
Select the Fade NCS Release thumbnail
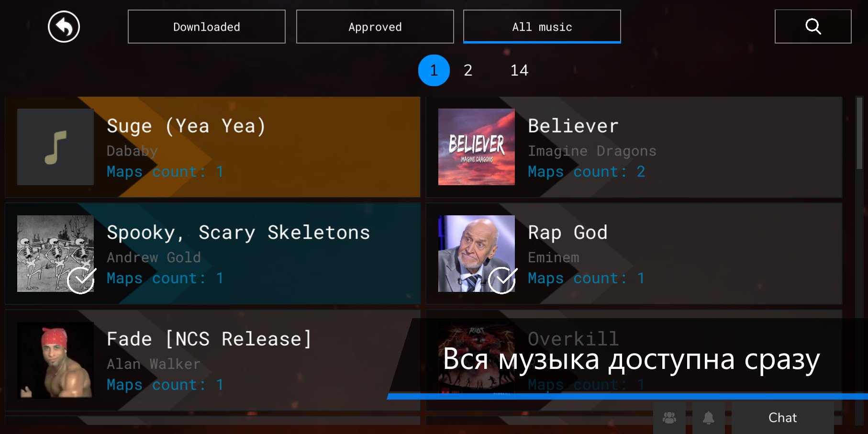[x=56, y=360]
